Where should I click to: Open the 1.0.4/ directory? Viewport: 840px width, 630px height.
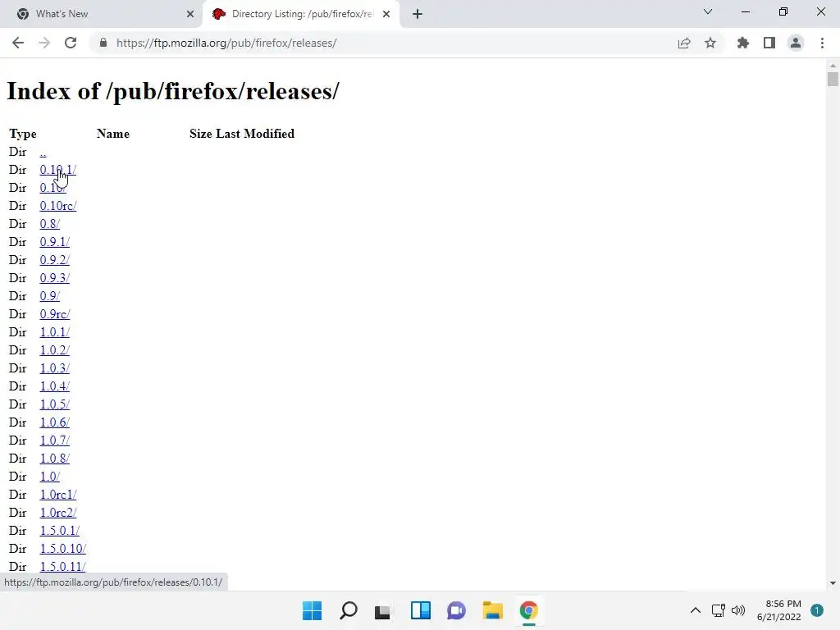pyautogui.click(x=55, y=386)
